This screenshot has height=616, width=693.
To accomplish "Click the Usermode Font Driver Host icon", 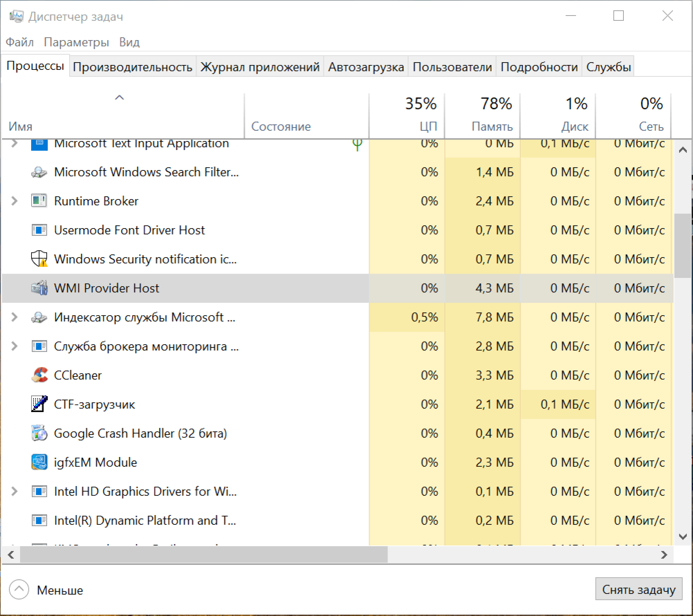I will tap(39, 230).
